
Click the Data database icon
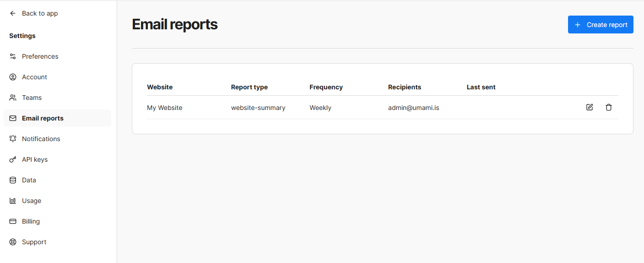13,180
